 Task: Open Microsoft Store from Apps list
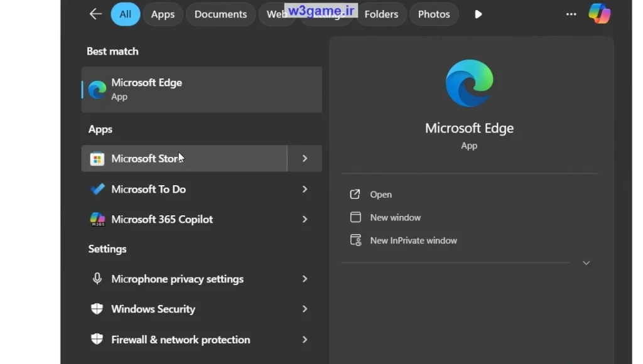pos(184,158)
